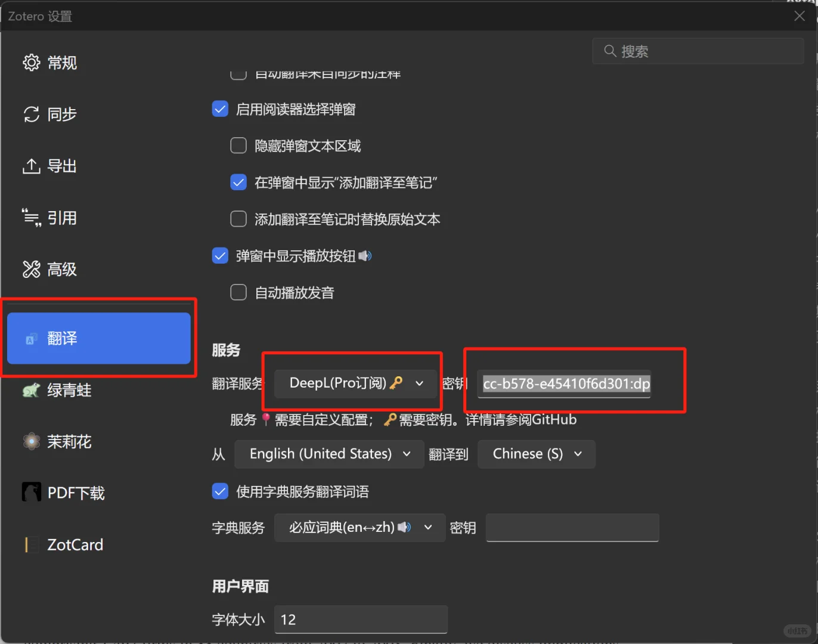Select the 同步 (Sync) sidebar icon

coord(60,114)
